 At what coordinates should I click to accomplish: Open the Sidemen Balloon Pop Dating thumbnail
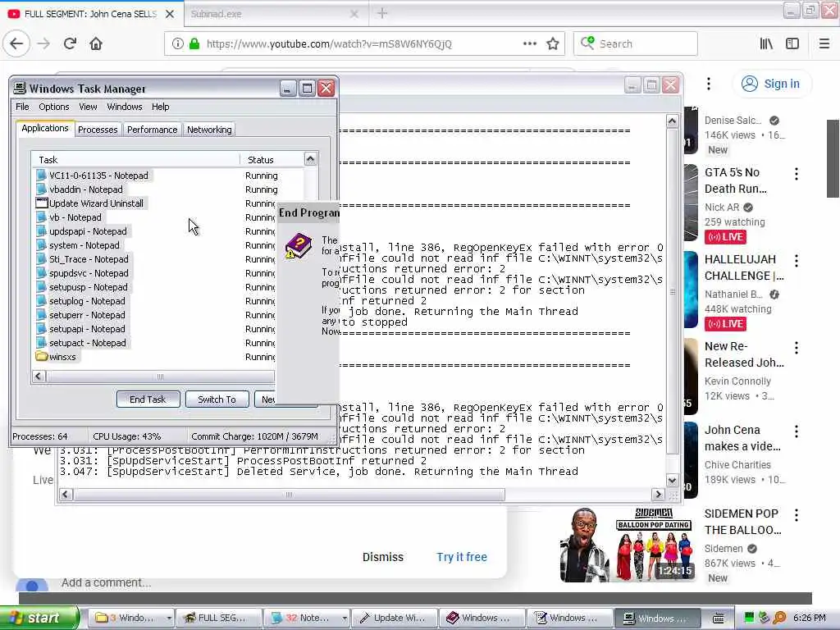(628, 545)
